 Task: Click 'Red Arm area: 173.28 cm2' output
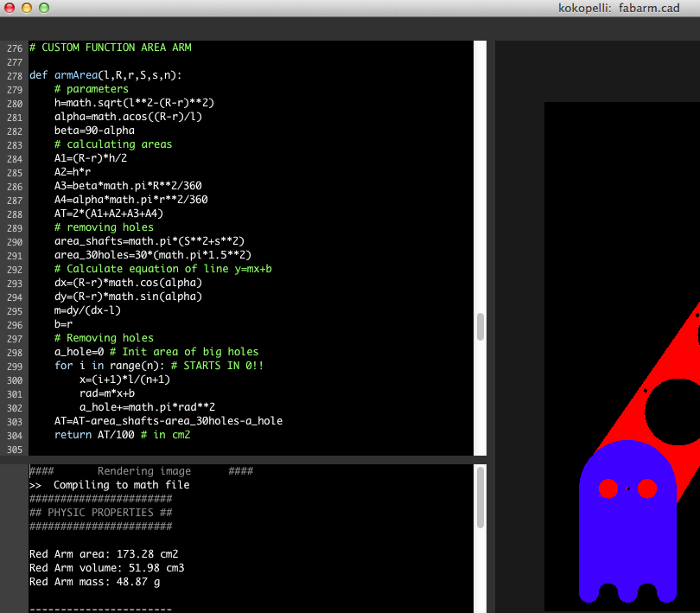104,554
